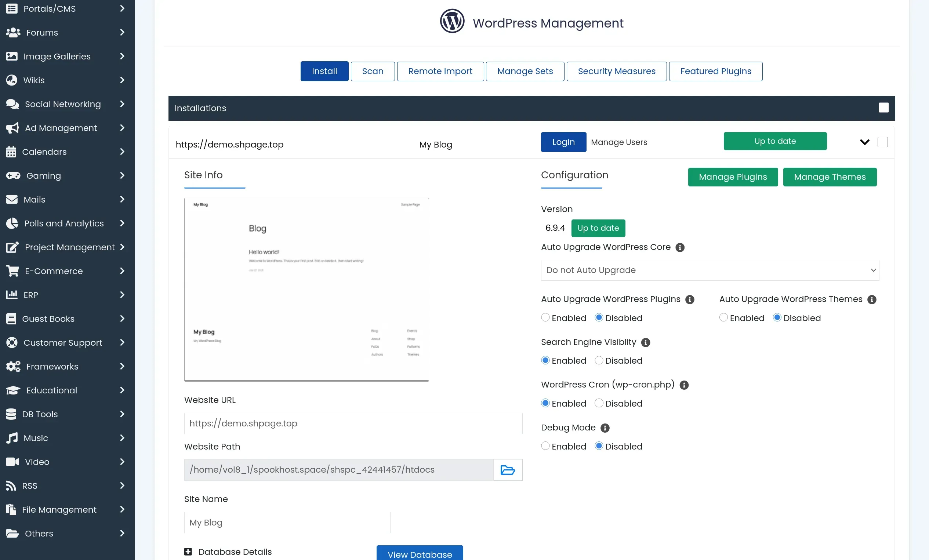Click the Others folder icon
Image resolution: width=929 pixels, height=560 pixels.
[12, 533]
